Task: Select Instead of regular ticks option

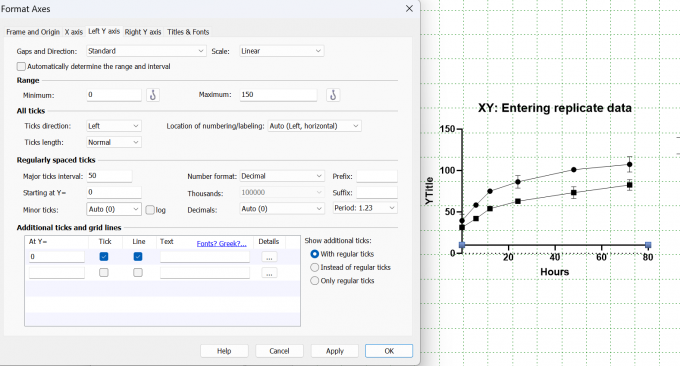Action: (x=314, y=267)
